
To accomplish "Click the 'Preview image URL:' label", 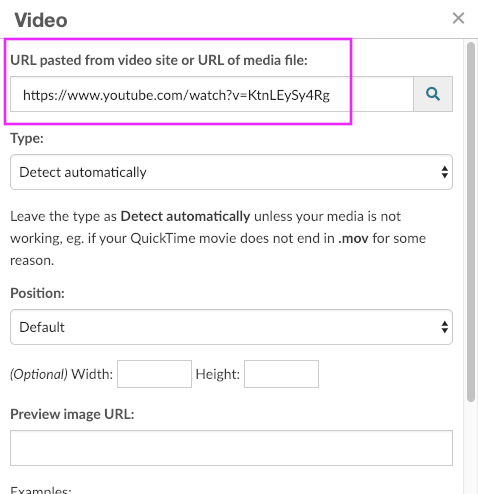I will pos(72,414).
